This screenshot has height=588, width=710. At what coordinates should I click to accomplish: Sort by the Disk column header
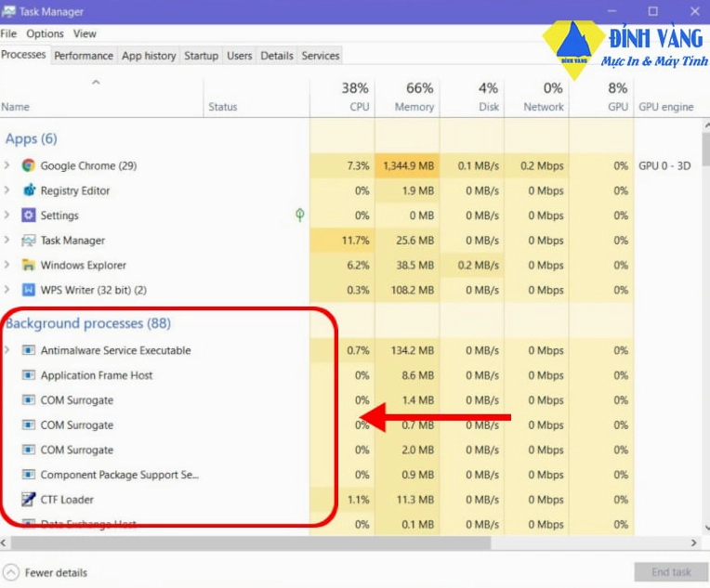pos(472,98)
